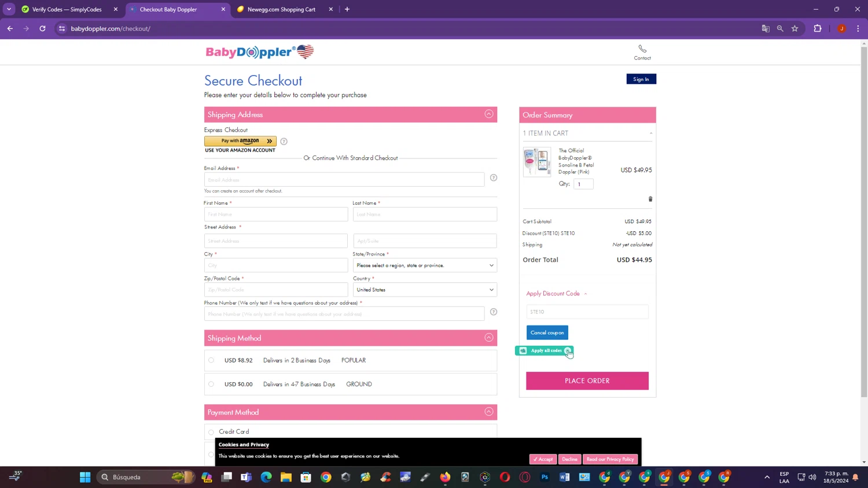Screen dimensions: 868x488
Task: Switch to Verify Codes SimplyCodes tab
Action: pyautogui.click(x=67, y=9)
